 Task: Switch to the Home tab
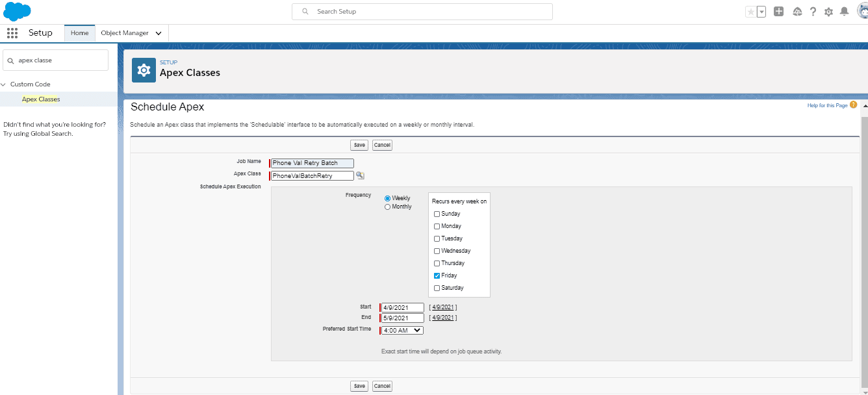[79, 33]
